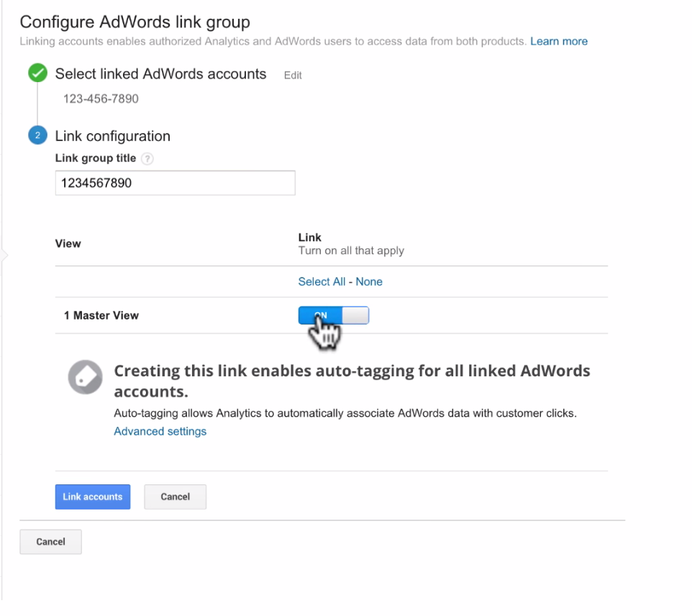The image size is (692, 616).
Task: Cancel next to the Link accounts button
Action: point(176,497)
